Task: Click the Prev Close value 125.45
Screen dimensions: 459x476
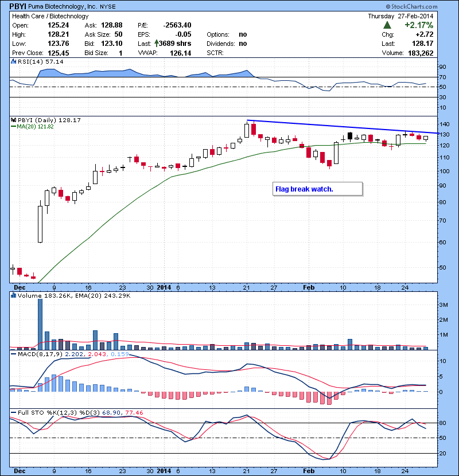Action: click(x=59, y=53)
